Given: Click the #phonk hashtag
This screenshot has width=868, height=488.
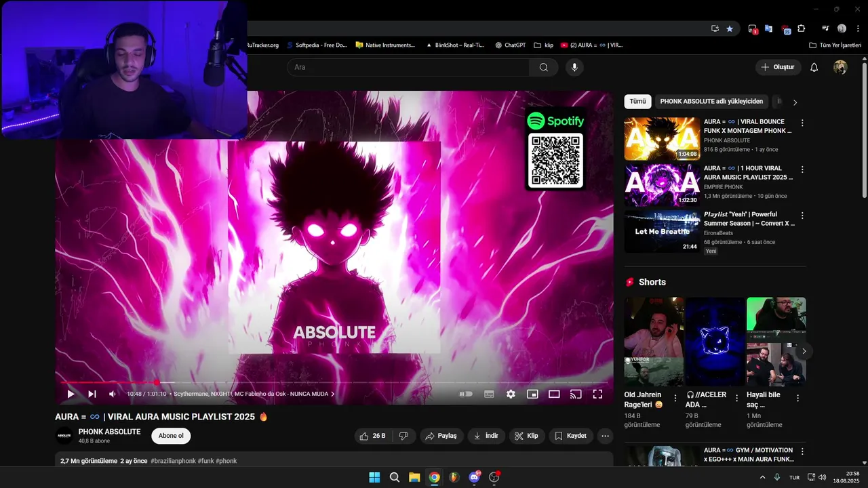Looking at the screenshot, I should (x=226, y=461).
